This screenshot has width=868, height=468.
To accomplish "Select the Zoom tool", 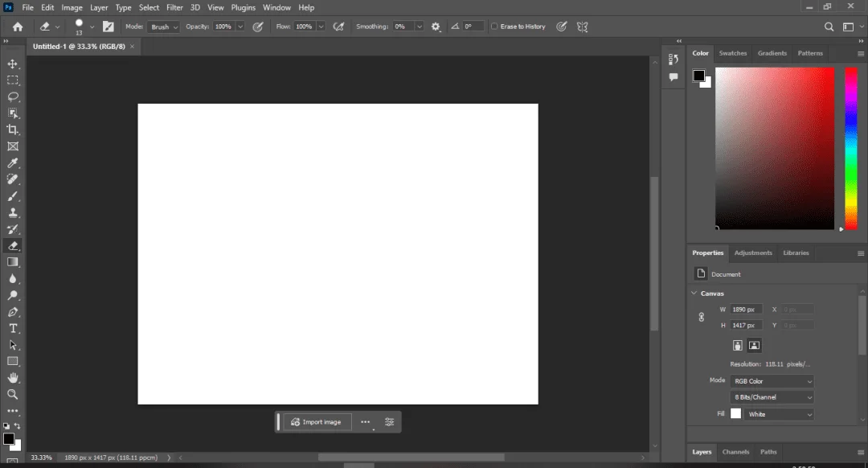I will click(x=13, y=394).
